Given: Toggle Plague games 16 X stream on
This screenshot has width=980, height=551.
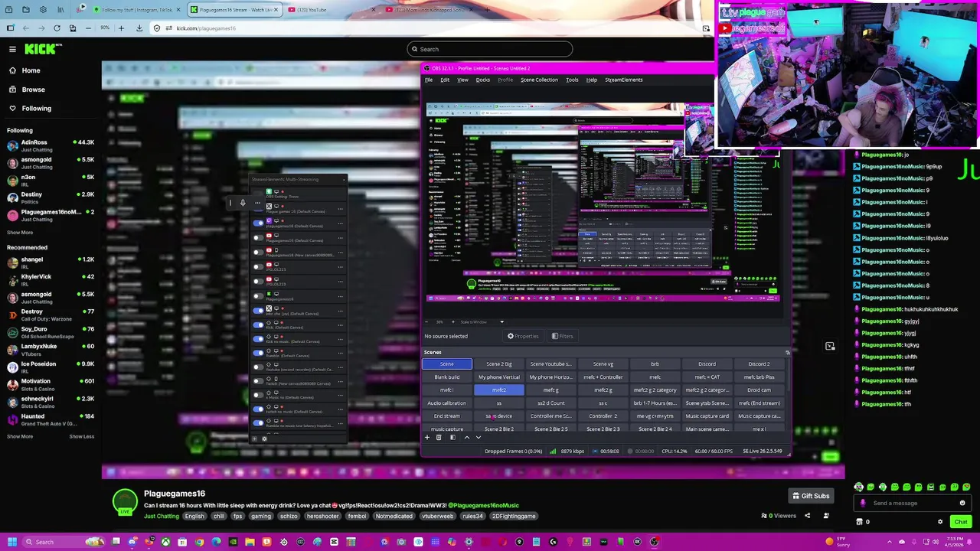Looking at the screenshot, I should pyautogui.click(x=258, y=208).
